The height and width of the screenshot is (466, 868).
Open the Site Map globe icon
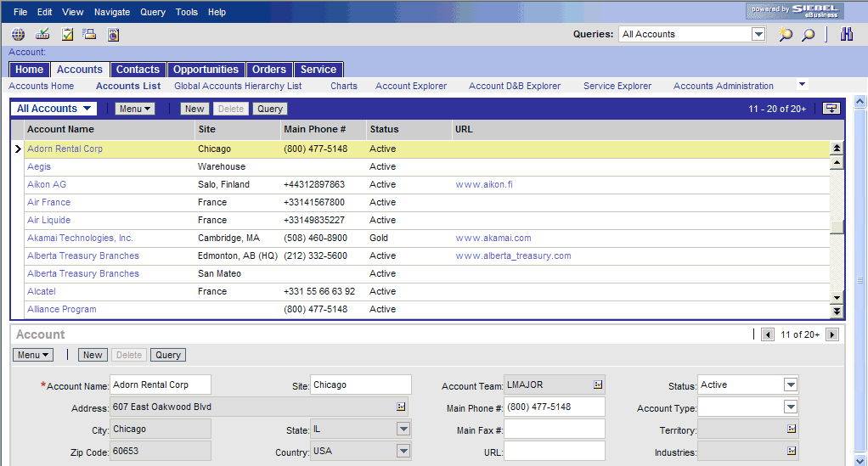point(19,34)
